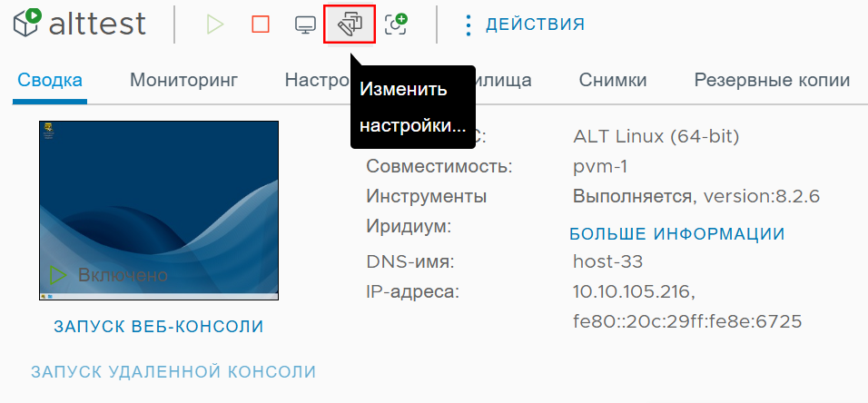Viewport: 868px width, 403px height.
Task: Click the Инструменты Иридиум: label
Action: tap(426, 211)
